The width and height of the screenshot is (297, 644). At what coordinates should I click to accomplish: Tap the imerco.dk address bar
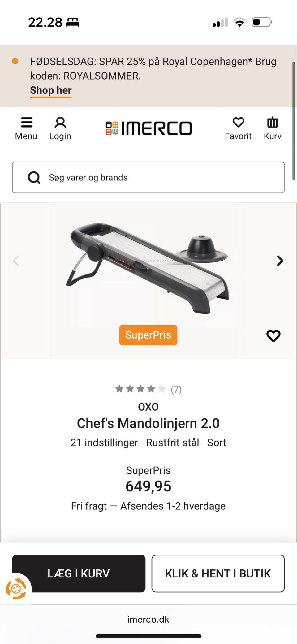[148, 619]
